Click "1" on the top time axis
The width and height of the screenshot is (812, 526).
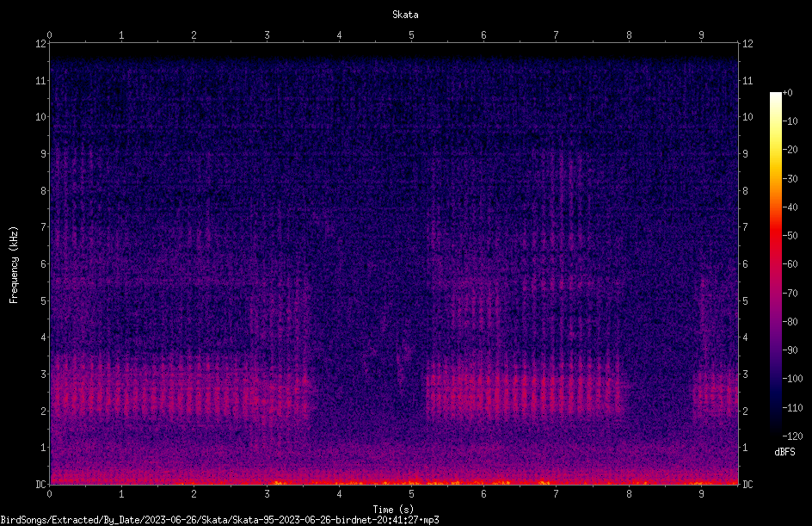pyautogui.click(x=121, y=35)
